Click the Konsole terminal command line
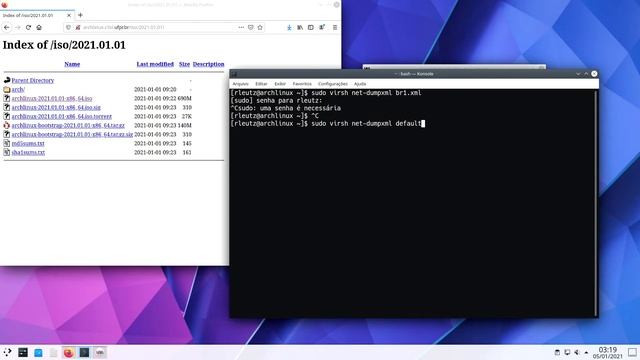640x360 pixels. coord(328,123)
